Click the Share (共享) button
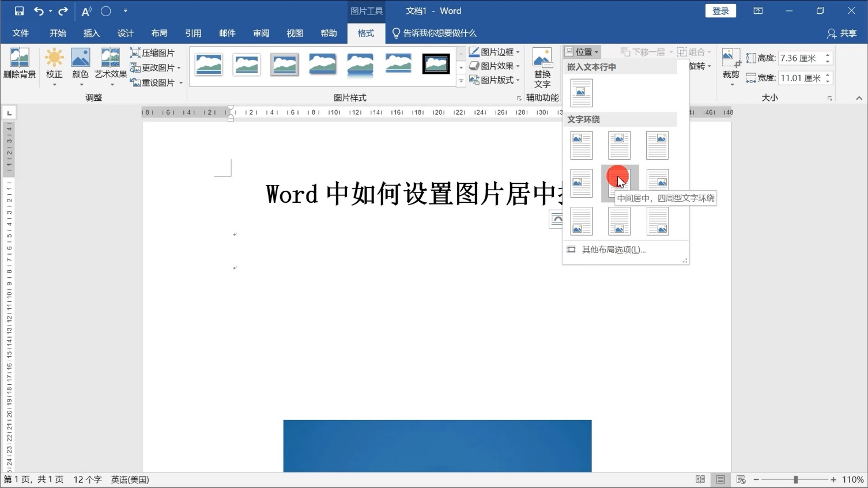This screenshot has width=868, height=488. (x=842, y=33)
